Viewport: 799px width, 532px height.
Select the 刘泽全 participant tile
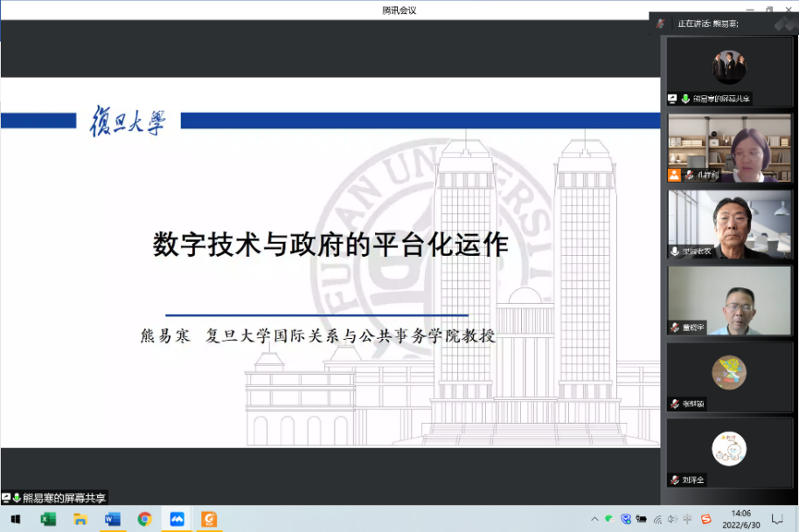[x=729, y=453]
